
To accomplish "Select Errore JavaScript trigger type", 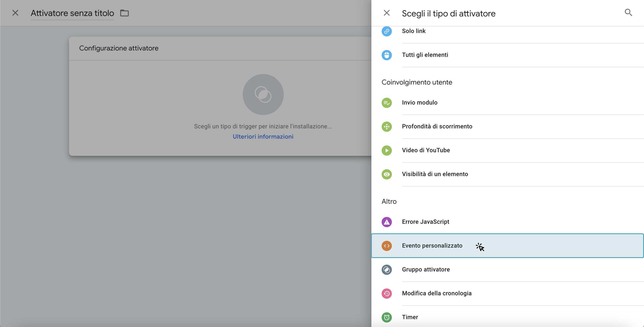I will [x=507, y=222].
